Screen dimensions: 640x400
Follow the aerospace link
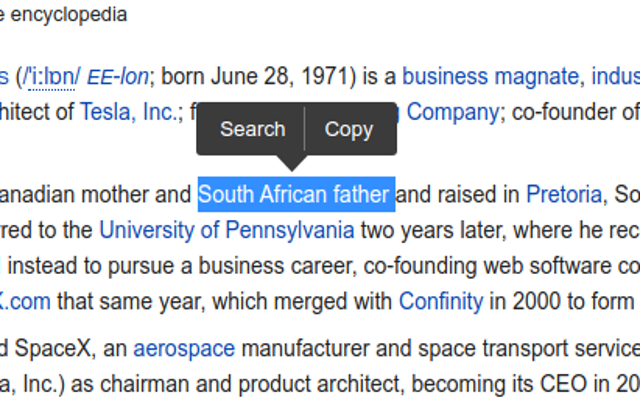pyautogui.click(x=184, y=349)
